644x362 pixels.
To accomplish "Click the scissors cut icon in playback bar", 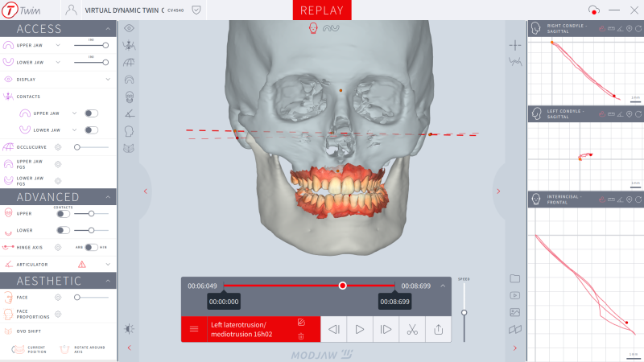I will click(411, 329).
